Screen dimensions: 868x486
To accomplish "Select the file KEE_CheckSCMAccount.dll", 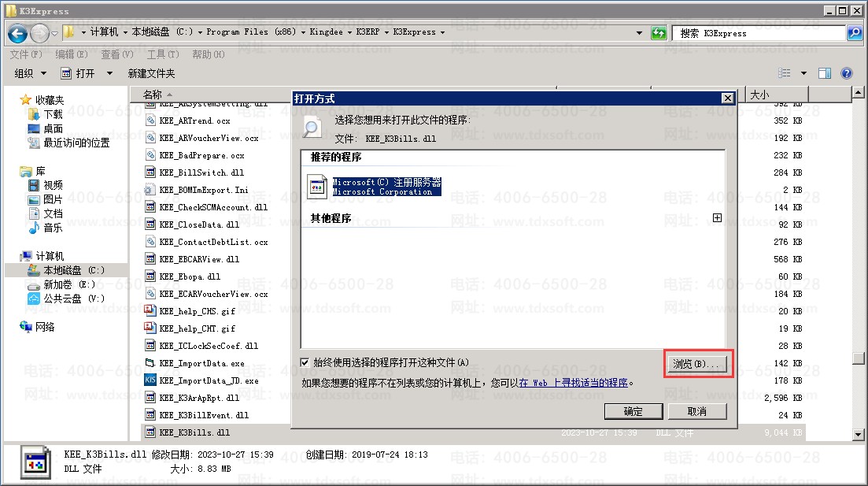I will 213,207.
